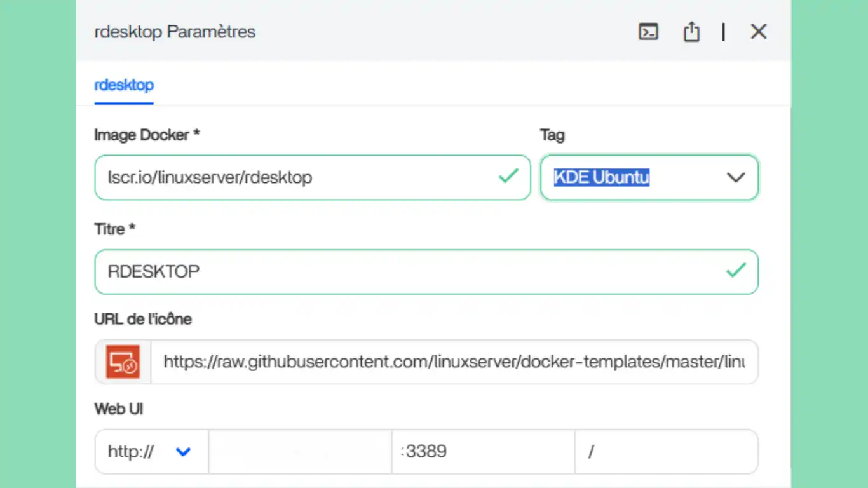Click the empty Web UI host field

click(300, 452)
